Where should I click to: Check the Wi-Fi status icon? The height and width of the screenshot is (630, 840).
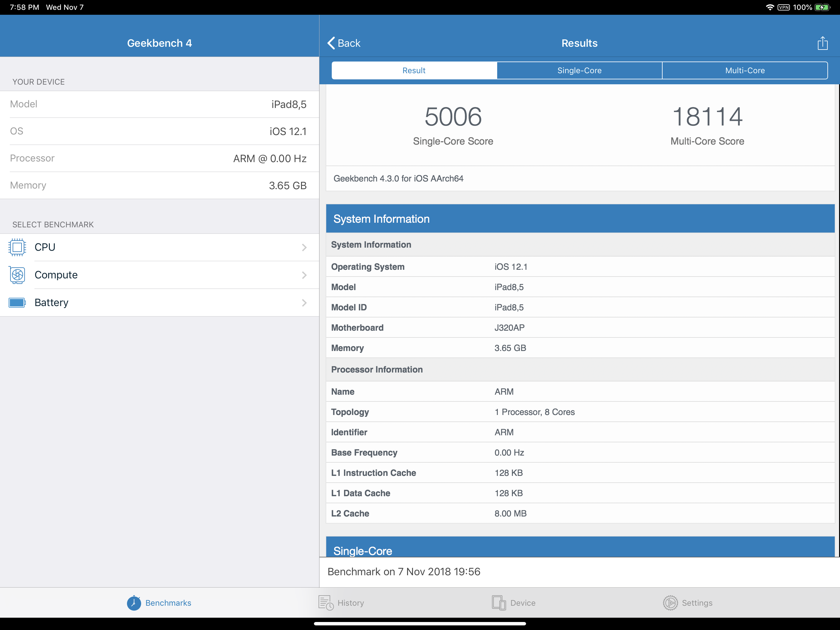click(x=770, y=7)
